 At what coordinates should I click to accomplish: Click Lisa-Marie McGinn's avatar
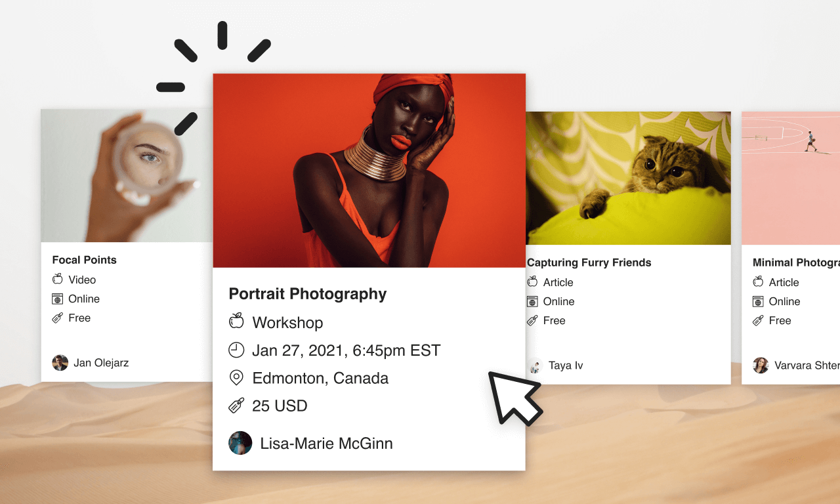(240, 443)
